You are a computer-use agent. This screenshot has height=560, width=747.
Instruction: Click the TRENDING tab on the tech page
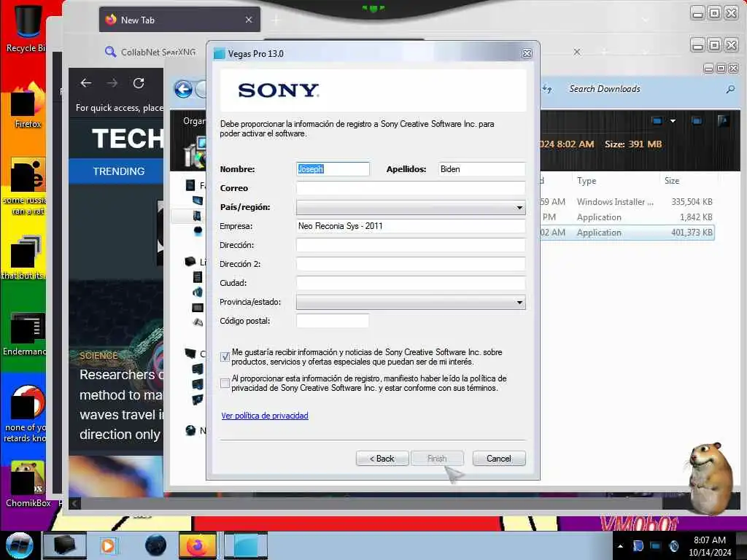(x=119, y=171)
